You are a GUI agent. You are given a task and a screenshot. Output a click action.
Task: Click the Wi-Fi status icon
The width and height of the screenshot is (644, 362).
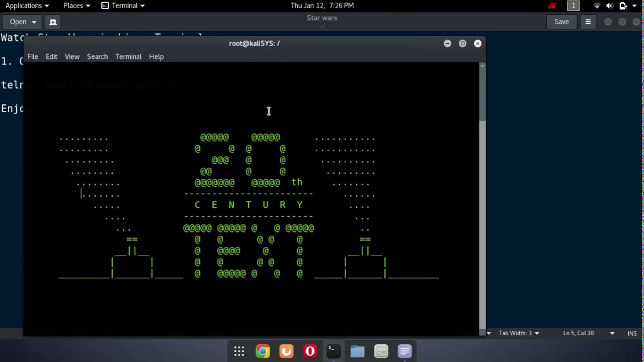[597, 6]
